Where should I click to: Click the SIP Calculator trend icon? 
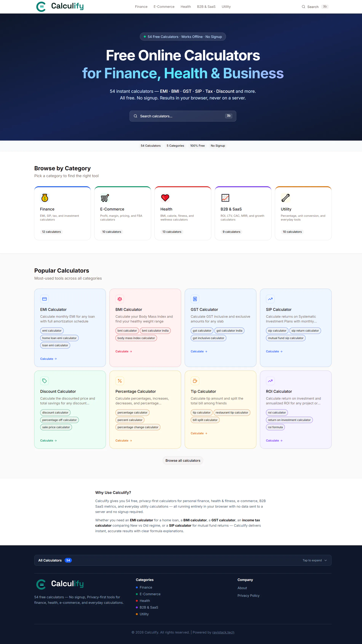click(x=270, y=299)
